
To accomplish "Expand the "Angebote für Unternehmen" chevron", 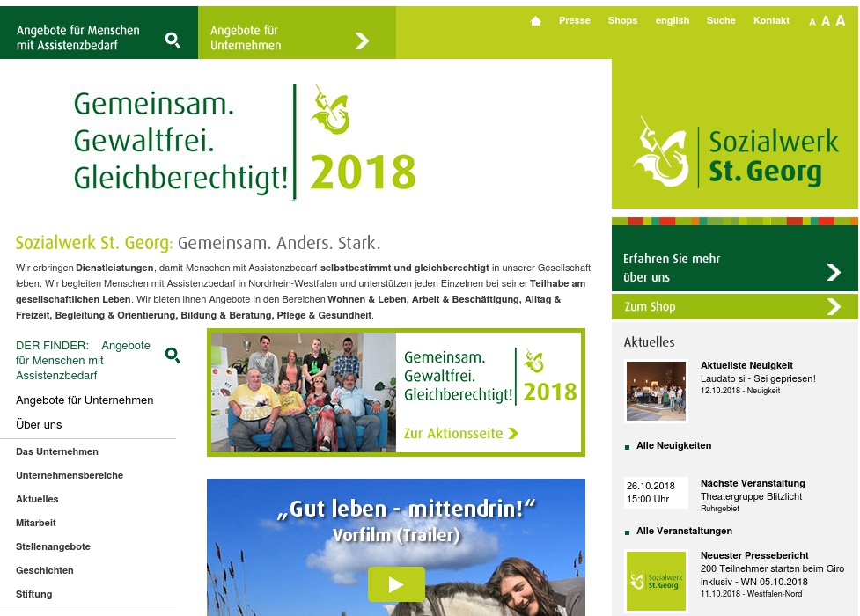I will (362, 40).
